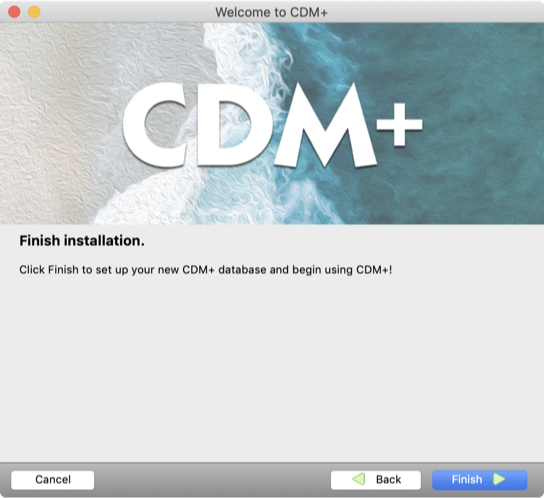The height and width of the screenshot is (498, 544).
Task: Minimize the window with the yellow button
Action: click(34, 12)
